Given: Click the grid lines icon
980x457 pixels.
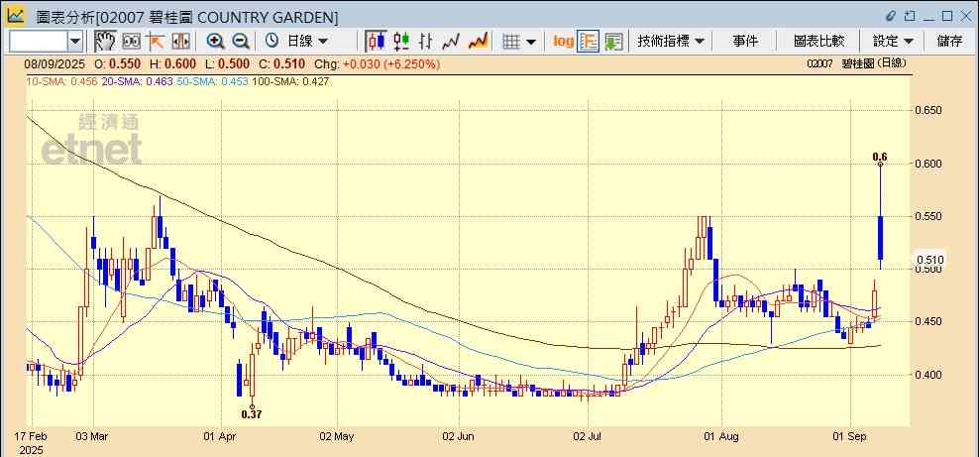Looking at the screenshot, I should point(512,42).
